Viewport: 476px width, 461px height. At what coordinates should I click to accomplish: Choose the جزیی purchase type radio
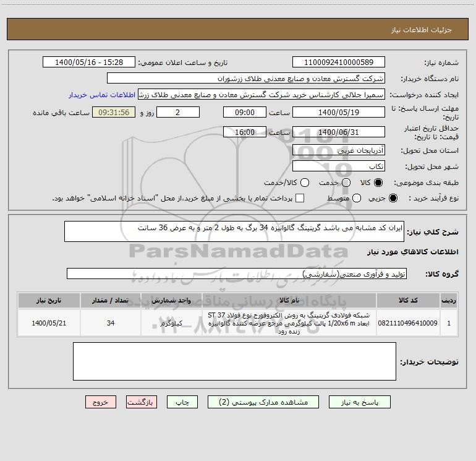pos(393,198)
